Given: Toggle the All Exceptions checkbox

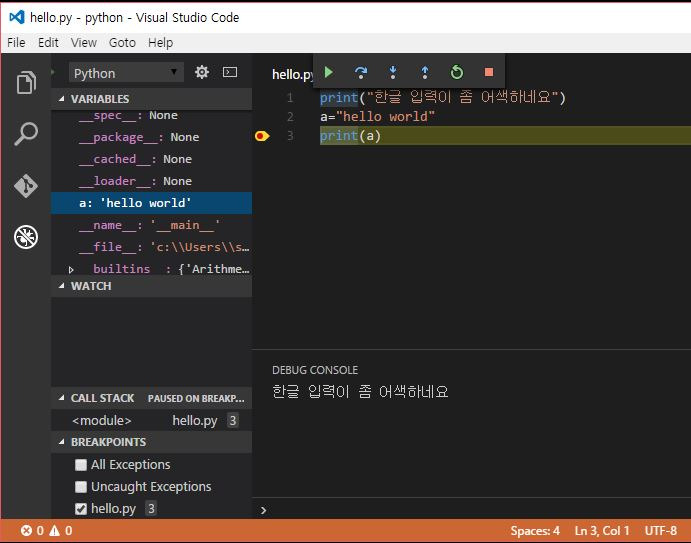Looking at the screenshot, I should (x=81, y=465).
